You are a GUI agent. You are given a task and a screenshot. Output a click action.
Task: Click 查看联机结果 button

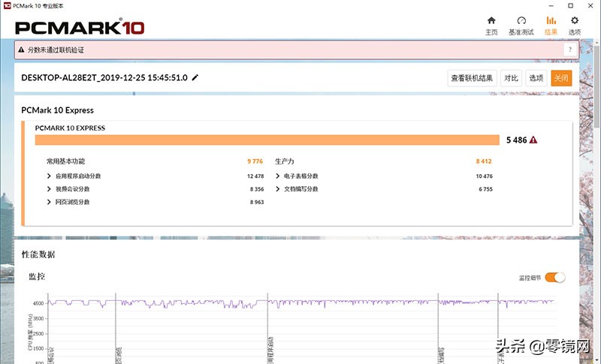[472, 78]
